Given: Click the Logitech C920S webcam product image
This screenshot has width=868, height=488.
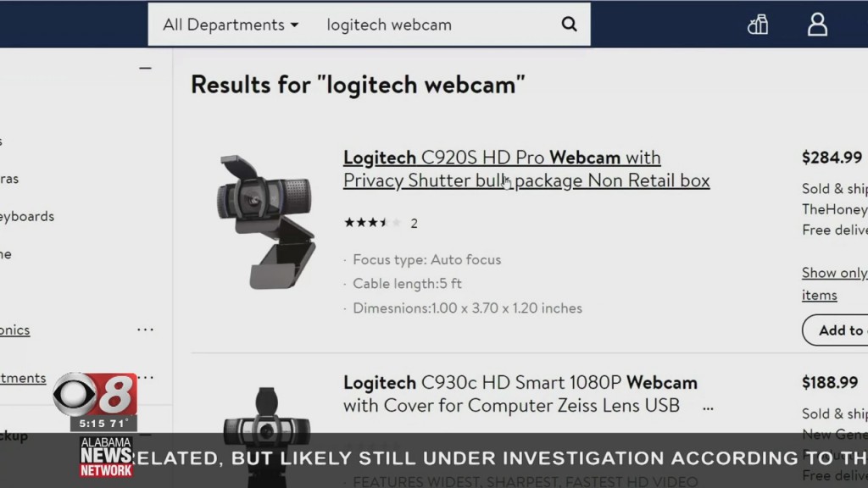Looking at the screenshot, I should 265,221.
